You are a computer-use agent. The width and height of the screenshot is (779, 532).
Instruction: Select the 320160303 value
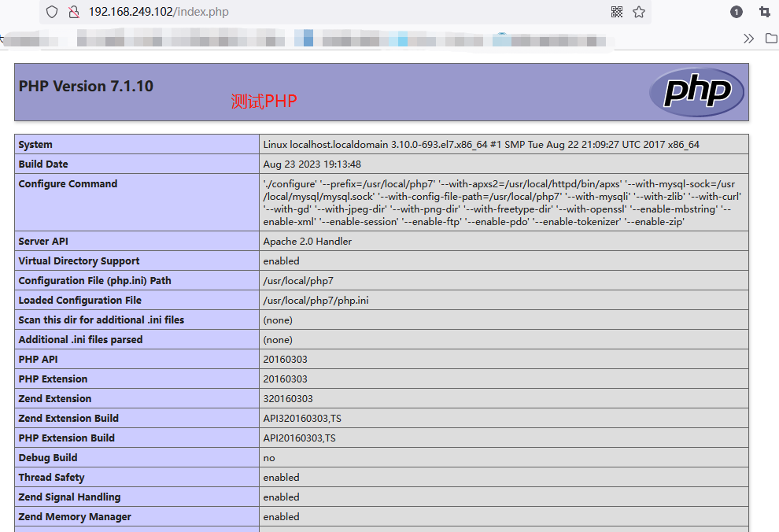288,398
